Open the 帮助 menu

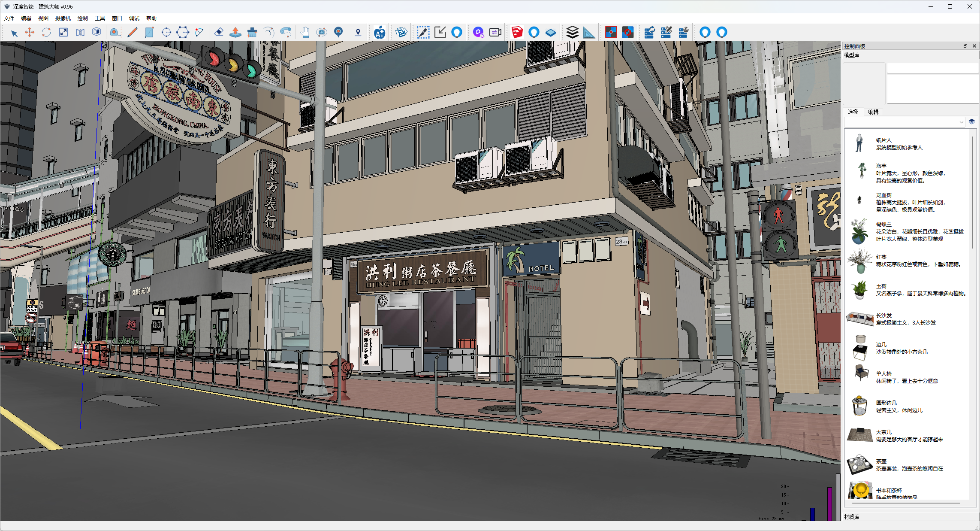(x=151, y=18)
